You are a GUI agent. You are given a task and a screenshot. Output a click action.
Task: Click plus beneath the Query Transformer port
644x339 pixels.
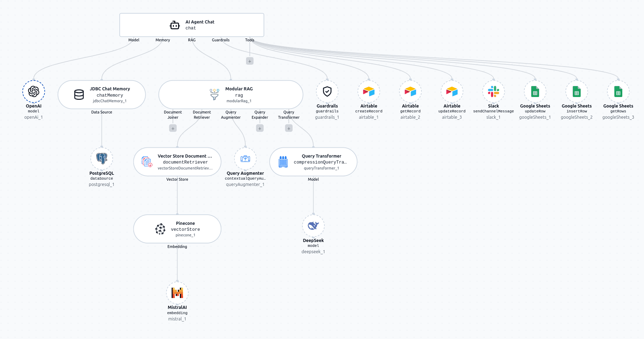coord(288,128)
